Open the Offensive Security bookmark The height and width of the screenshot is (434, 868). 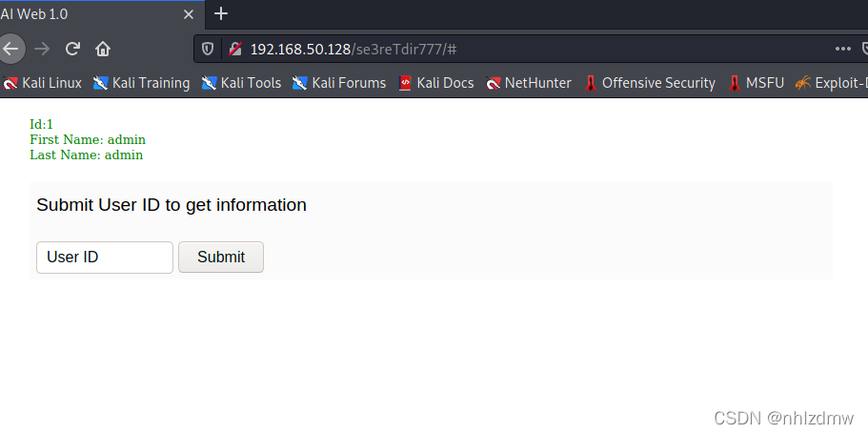[650, 83]
